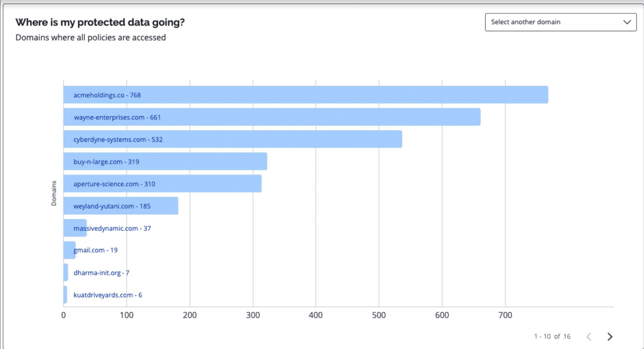Open the dharma-init.org - 7 link
The width and height of the screenshot is (644, 349).
click(101, 273)
